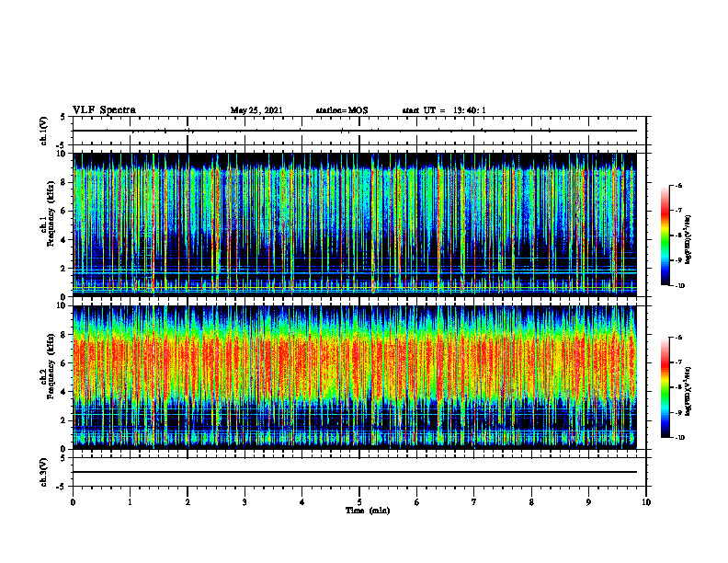
Task: Click time axis tick label "9"
Action: [588, 502]
